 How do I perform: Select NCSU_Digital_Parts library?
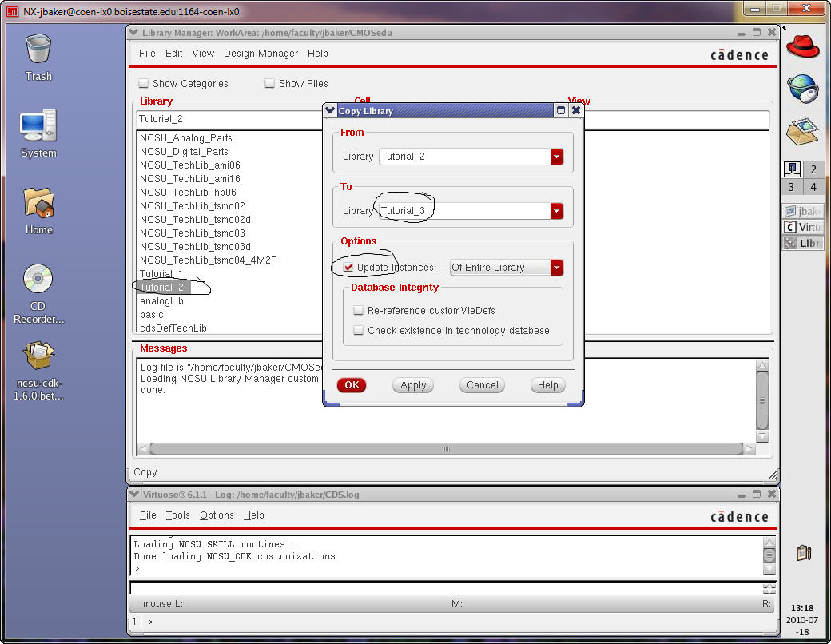[184, 151]
